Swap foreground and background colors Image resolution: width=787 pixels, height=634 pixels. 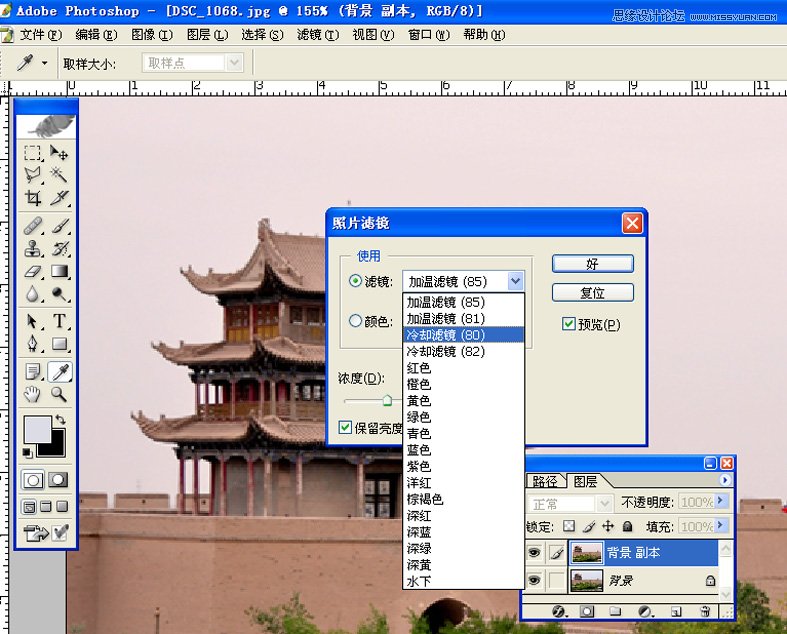tap(61, 419)
